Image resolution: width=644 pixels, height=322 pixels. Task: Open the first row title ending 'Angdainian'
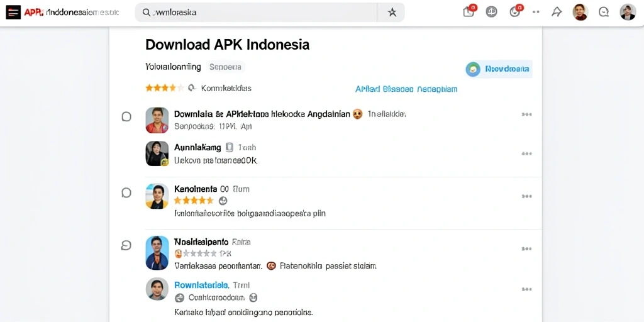point(262,114)
